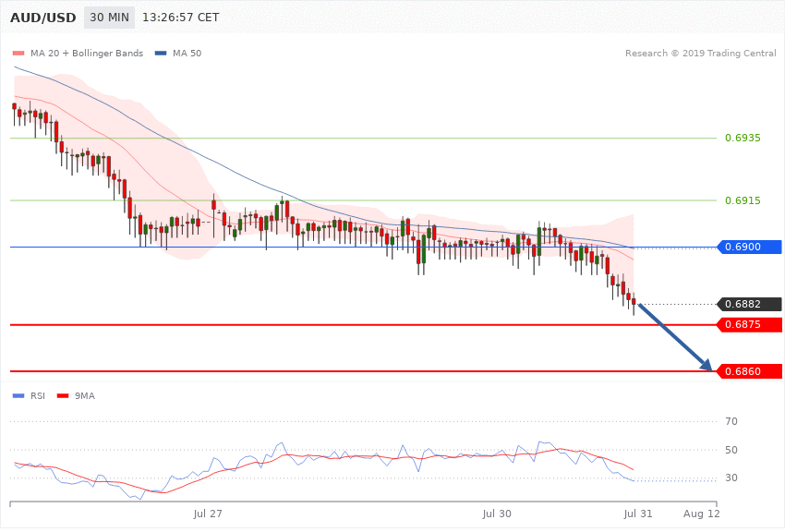Click the blue RSI legend swatch

18,396
